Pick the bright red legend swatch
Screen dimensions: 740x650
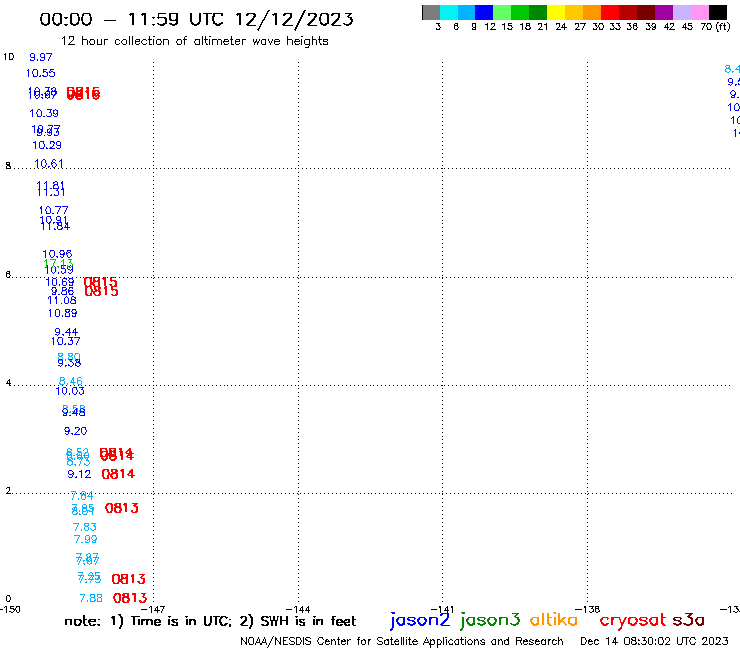[610, 12]
